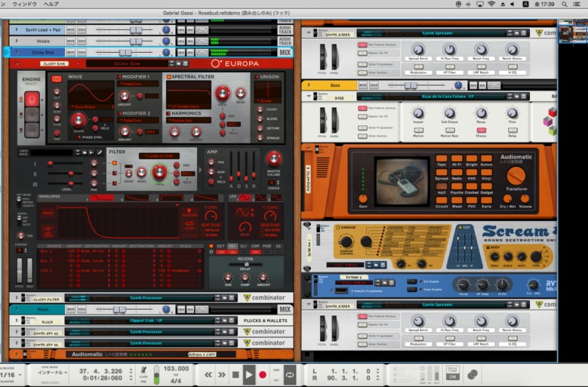Click the Clicky Sine channel level fader
This screenshot has width=588, height=387.
tap(125, 53)
